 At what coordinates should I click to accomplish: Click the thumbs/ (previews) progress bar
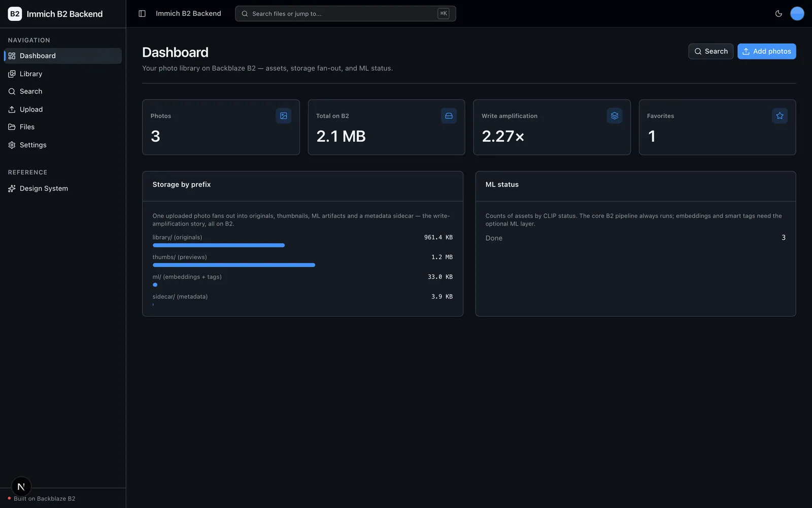click(233, 265)
